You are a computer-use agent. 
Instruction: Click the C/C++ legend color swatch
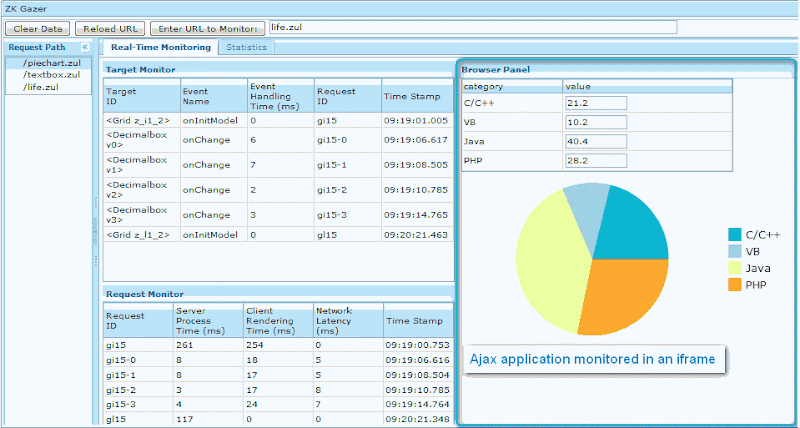coord(735,235)
